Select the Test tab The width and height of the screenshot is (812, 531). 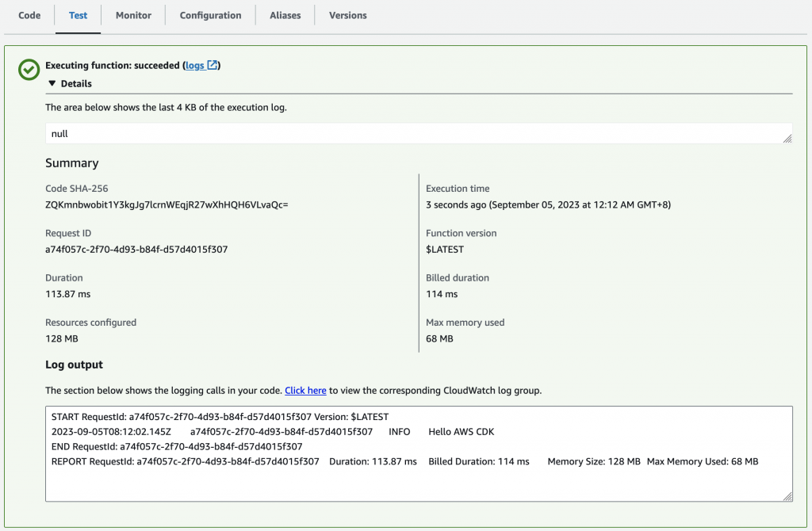click(x=78, y=15)
